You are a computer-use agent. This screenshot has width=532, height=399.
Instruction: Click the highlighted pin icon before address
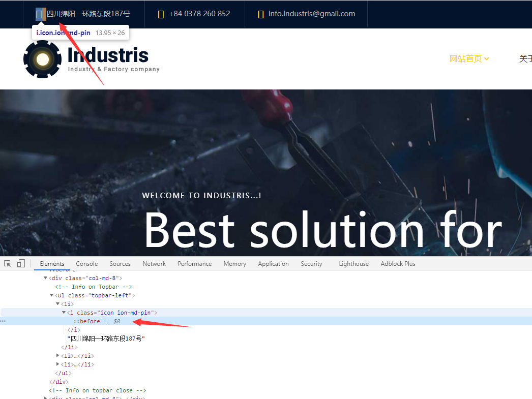(39, 14)
